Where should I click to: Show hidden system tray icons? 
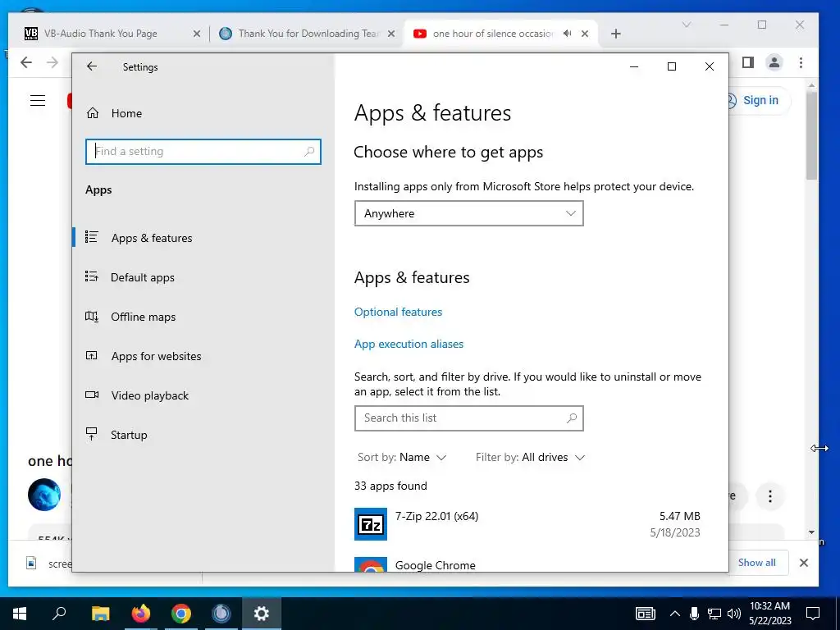pos(675,614)
